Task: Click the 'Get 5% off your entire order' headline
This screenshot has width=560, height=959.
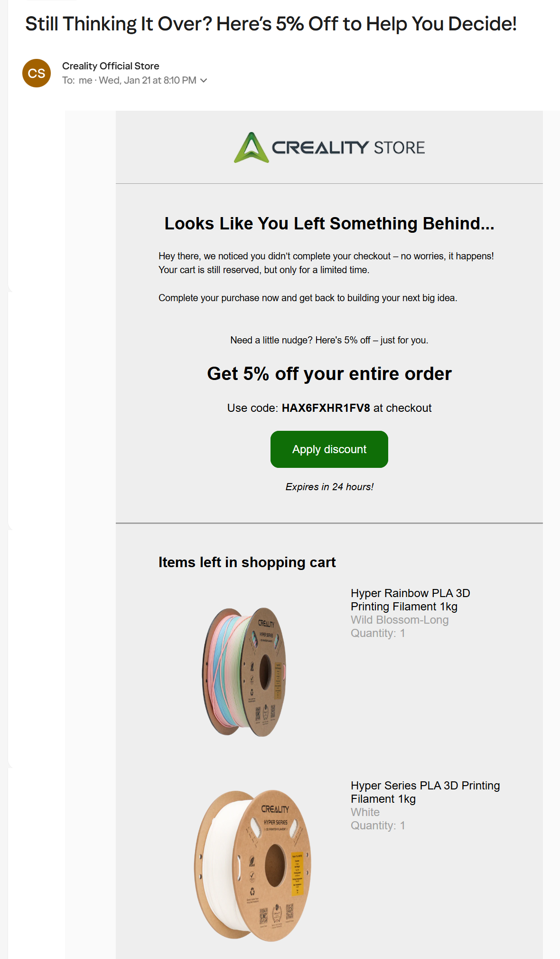Action: coord(329,374)
